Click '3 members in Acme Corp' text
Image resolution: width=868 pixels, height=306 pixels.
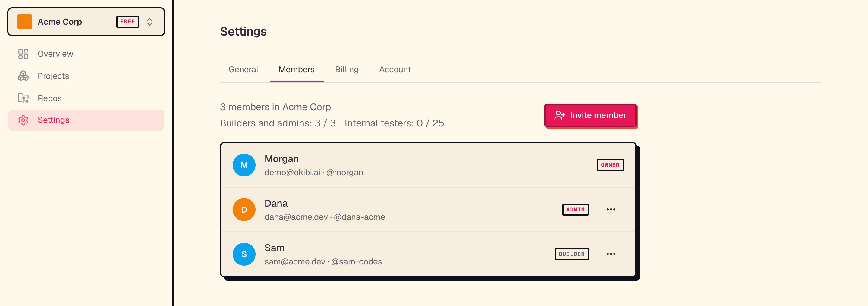[x=275, y=107]
